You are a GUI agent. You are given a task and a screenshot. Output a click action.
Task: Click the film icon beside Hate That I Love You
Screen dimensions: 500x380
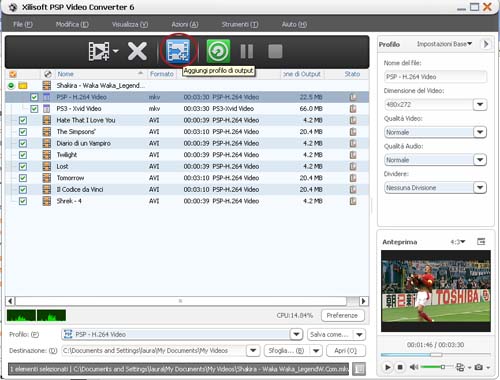[x=47, y=120]
